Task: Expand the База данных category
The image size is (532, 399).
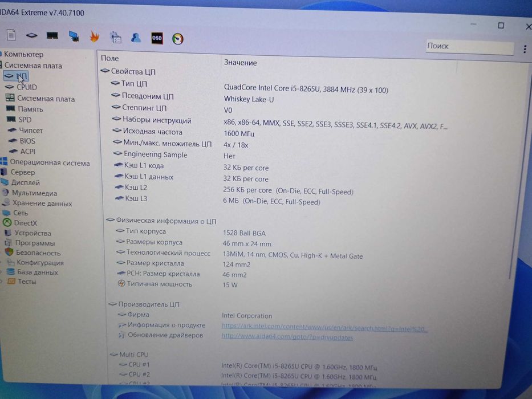Action: click(x=37, y=272)
